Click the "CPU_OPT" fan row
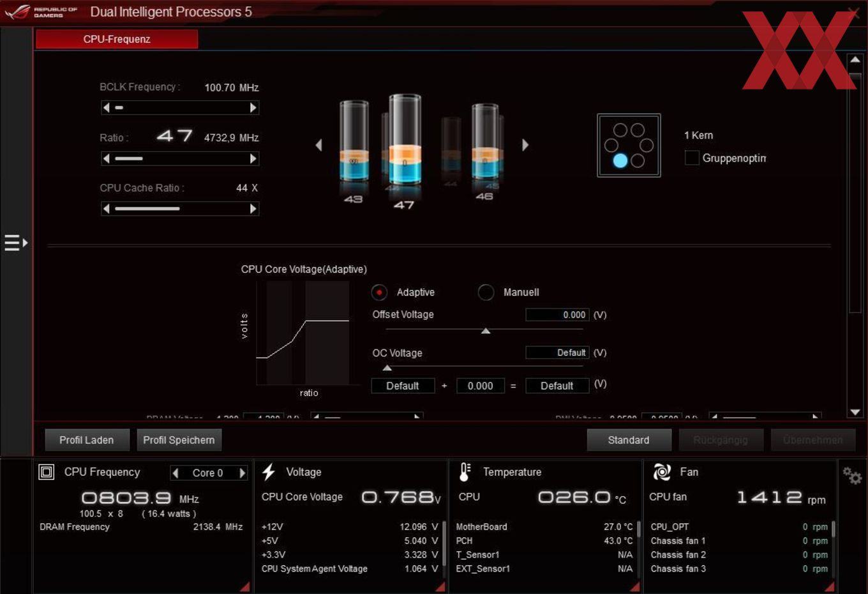 point(739,527)
